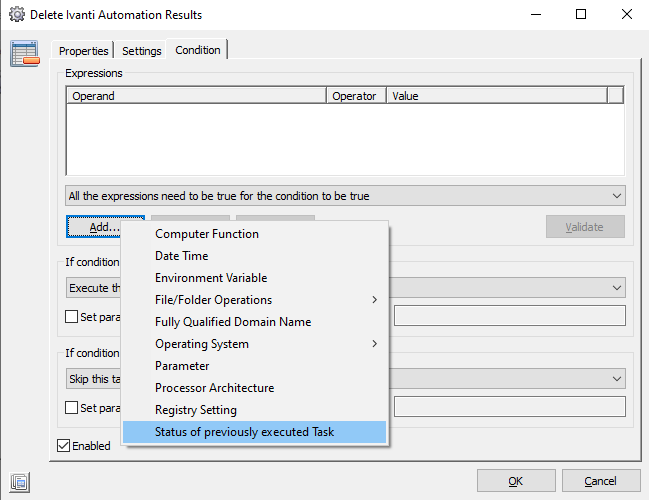The height and width of the screenshot is (500, 649).
Task: Select Fully Qualified Domain Name entry
Action: coord(255,322)
